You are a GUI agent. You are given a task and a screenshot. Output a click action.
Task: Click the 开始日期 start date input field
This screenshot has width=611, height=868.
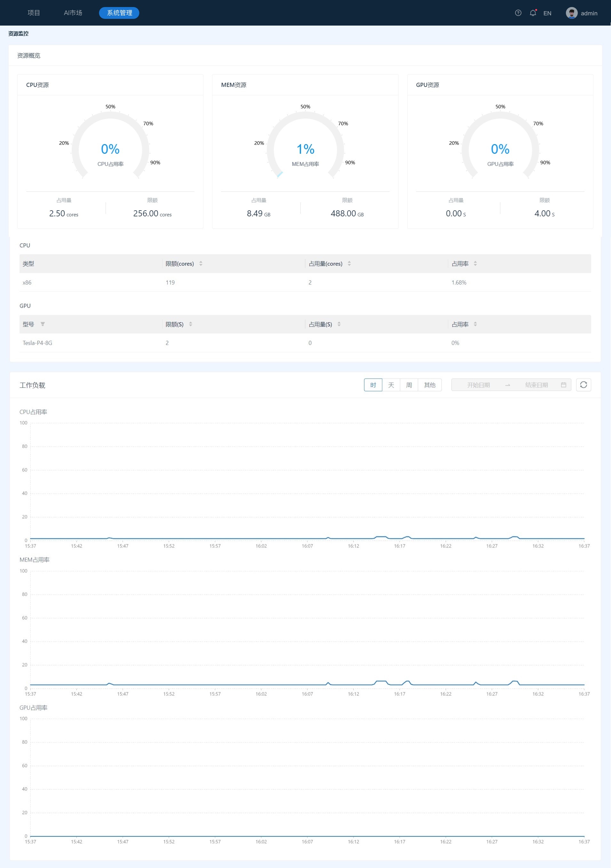tap(478, 385)
